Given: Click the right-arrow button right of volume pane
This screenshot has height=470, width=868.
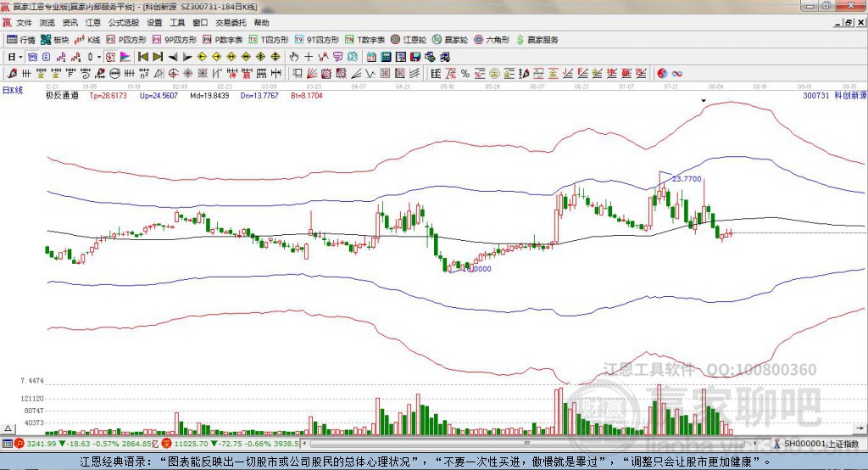Looking at the screenshot, I should click(860, 428).
